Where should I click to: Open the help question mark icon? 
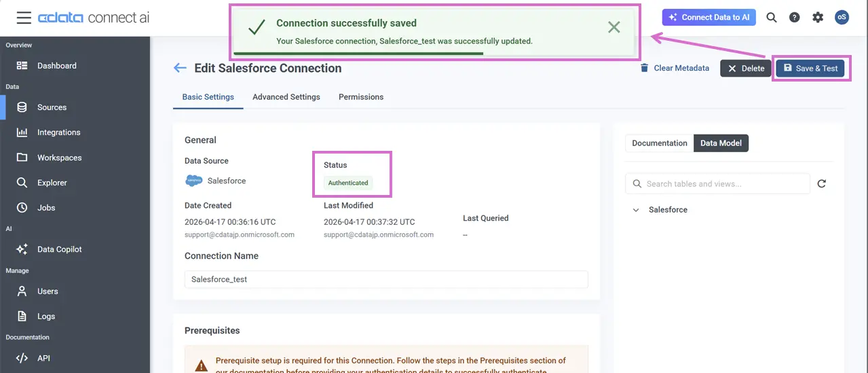point(795,18)
